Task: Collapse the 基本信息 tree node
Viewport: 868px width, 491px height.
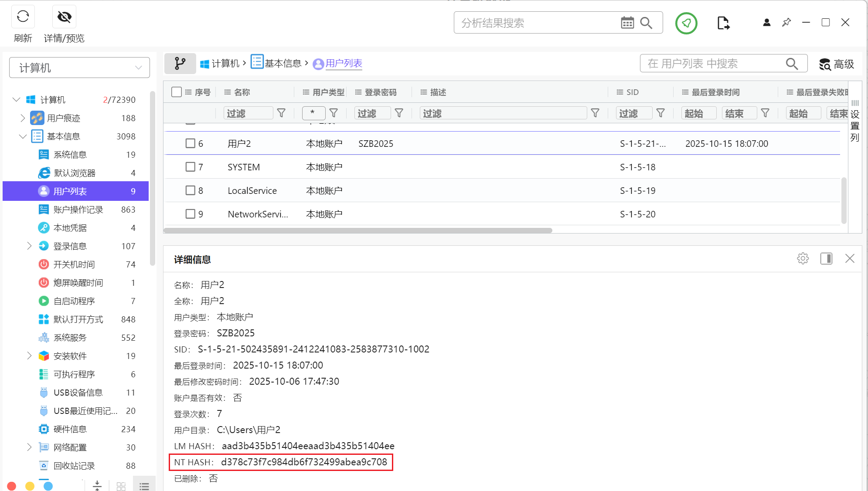Action: pyautogui.click(x=23, y=136)
